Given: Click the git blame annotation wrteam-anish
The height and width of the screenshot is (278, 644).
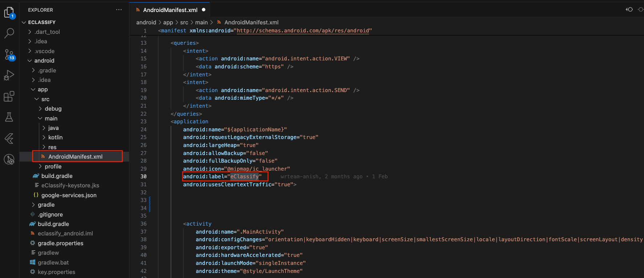Looking at the screenshot, I should (x=300, y=176).
